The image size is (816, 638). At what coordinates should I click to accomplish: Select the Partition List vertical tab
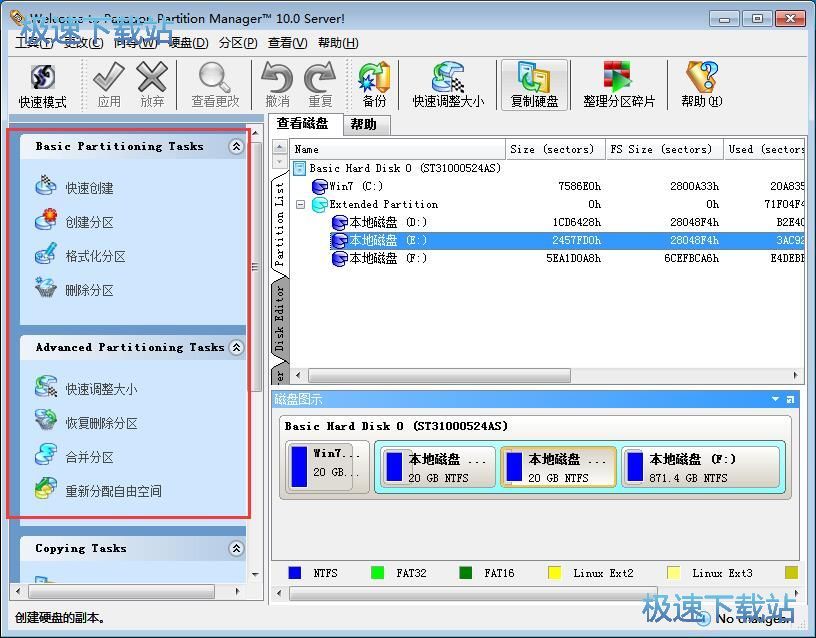click(x=279, y=224)
